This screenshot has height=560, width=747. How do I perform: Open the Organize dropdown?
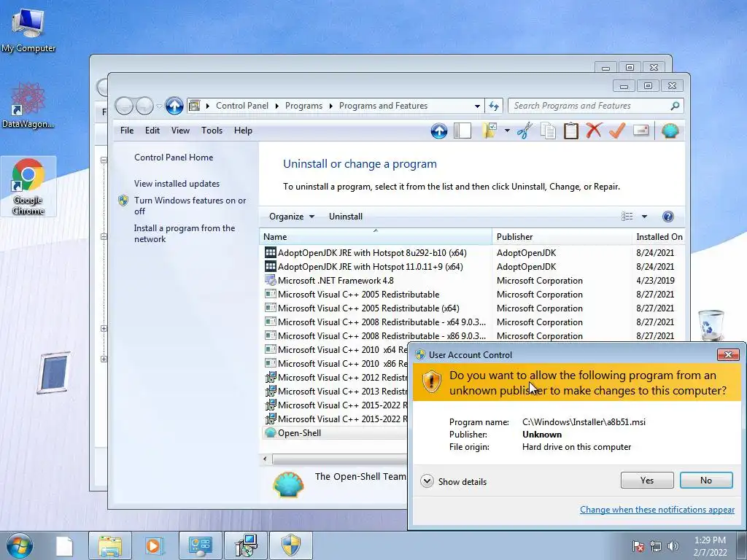click(x=292, y=217)
